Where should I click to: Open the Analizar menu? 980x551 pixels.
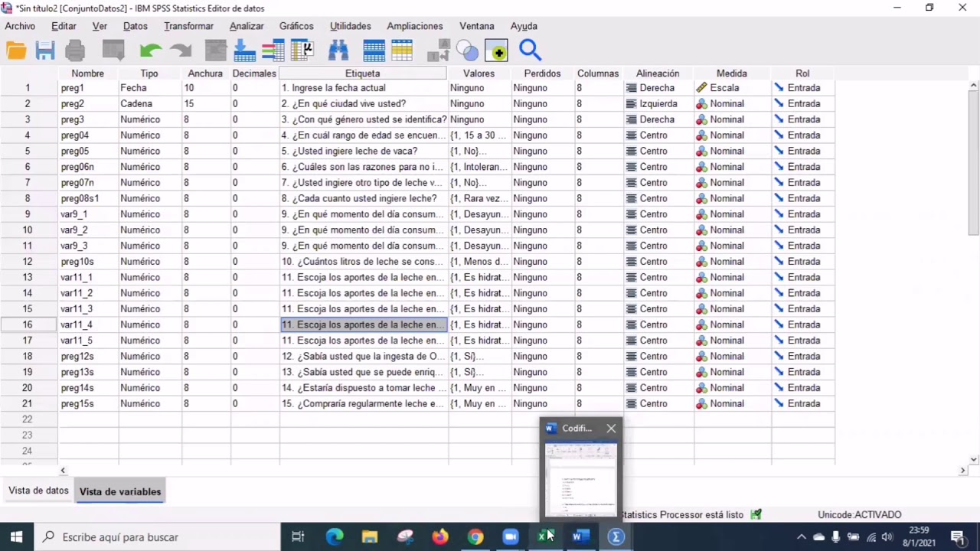[x=247, y=26]
